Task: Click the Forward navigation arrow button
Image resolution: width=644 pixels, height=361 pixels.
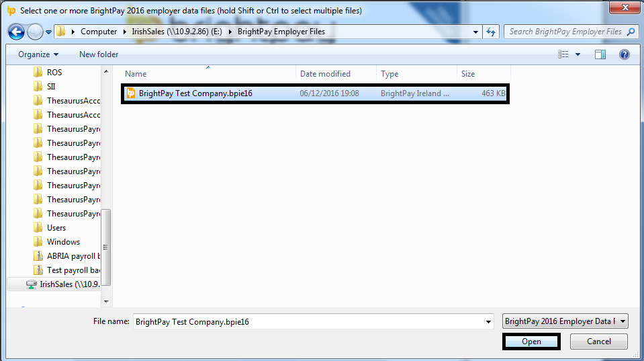Action: (x=35, y=32)
